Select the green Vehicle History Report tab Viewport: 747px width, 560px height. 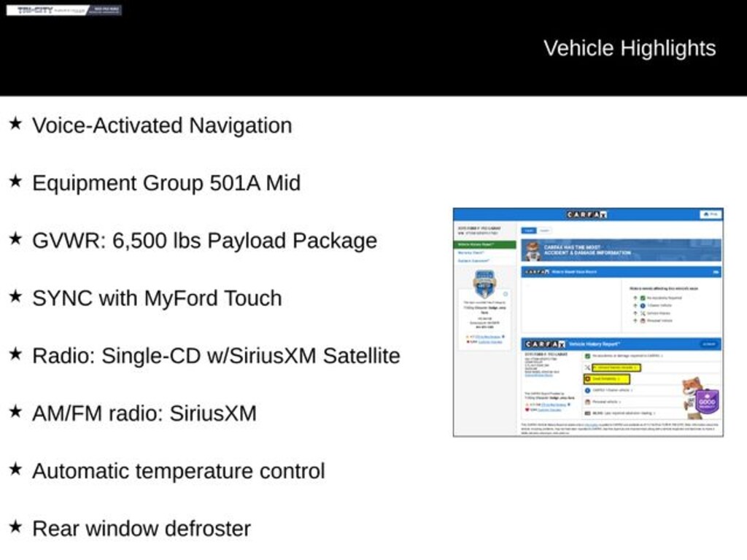pyautogui.click(x=485, y=245)
